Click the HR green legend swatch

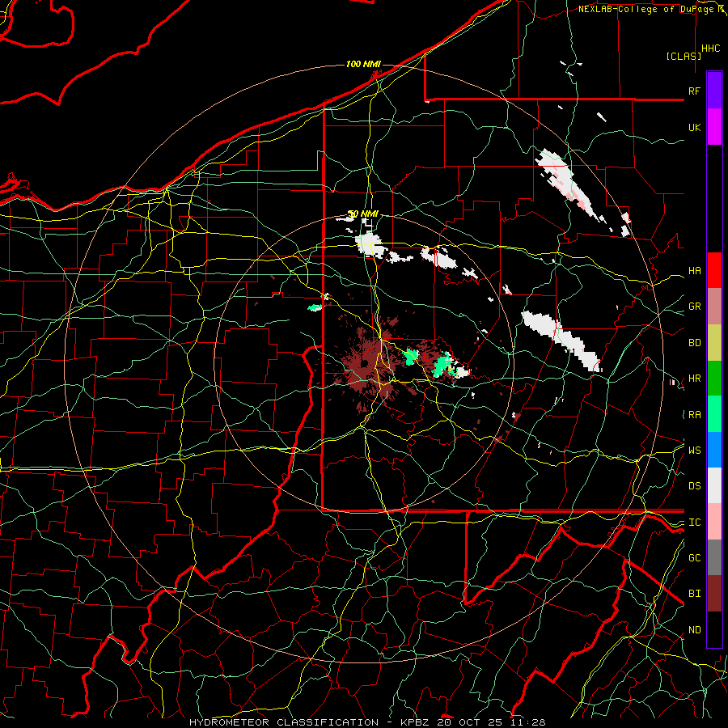pos(714,378)
